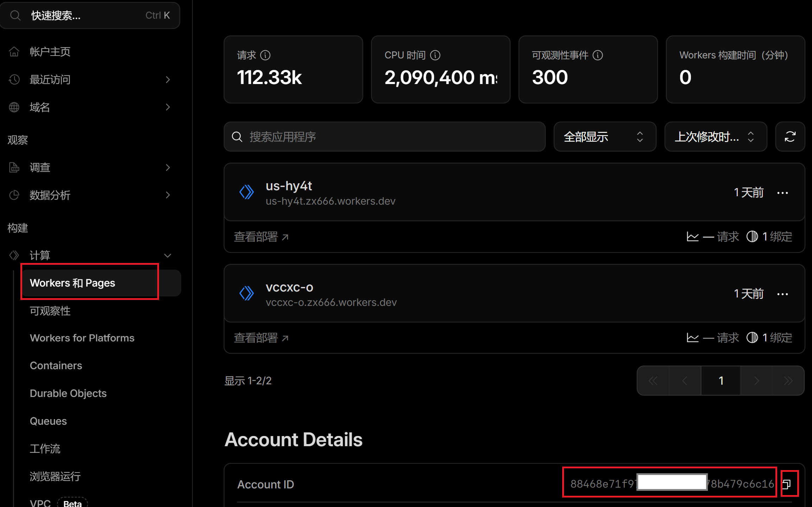Open the 全部显示 filter dropdown
The height and width of the screenshot is (507, 812).
click(x=605, y=137)
